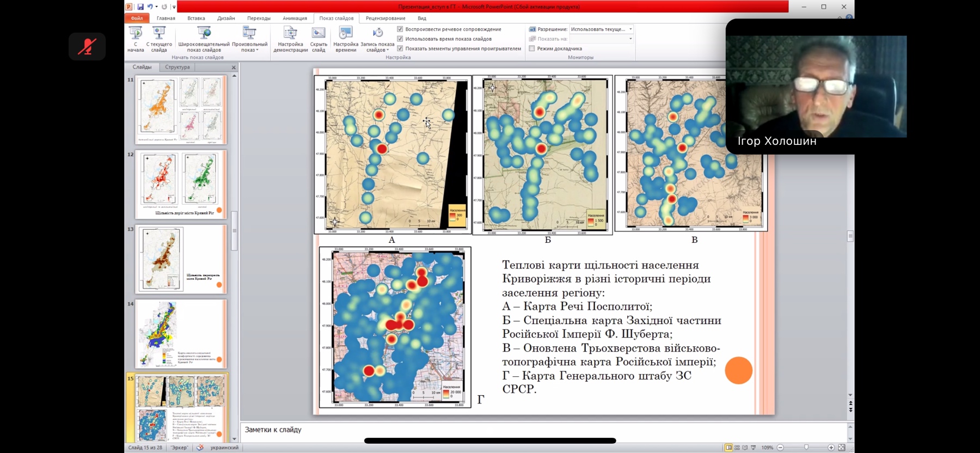Enable Режим докладчика presenter view
The width and height of the screenshot is (980, 453).
[532, 48]
